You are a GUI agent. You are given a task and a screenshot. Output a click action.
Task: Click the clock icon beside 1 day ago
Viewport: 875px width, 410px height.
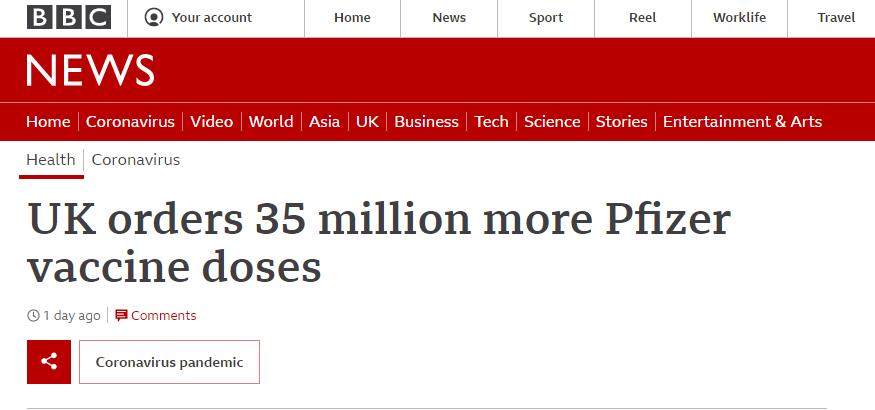(x=33, y=316)
